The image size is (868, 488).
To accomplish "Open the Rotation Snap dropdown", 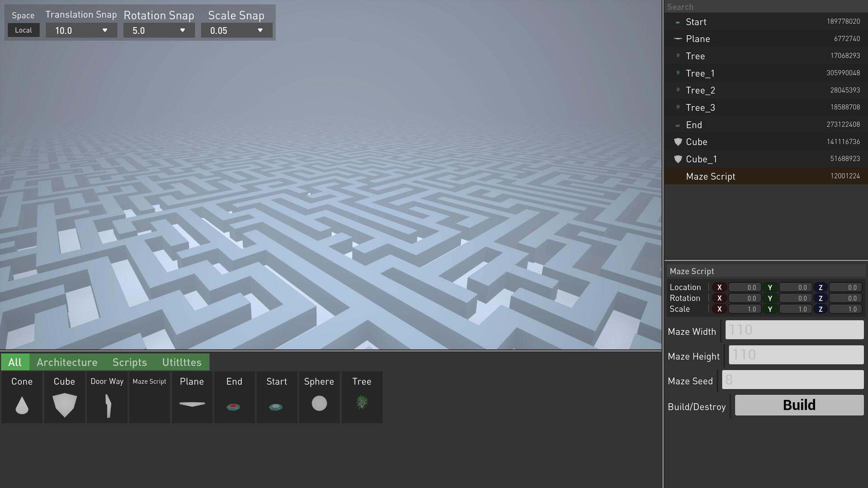I will pos(159,31).
